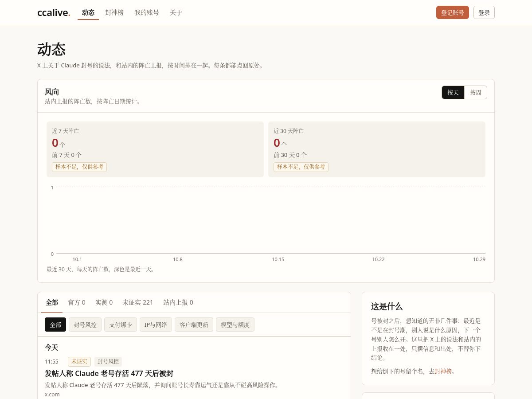The height and width of the screenshot is (399, 532).
Task: Open 我的账号 page
Action: [147, 12]
